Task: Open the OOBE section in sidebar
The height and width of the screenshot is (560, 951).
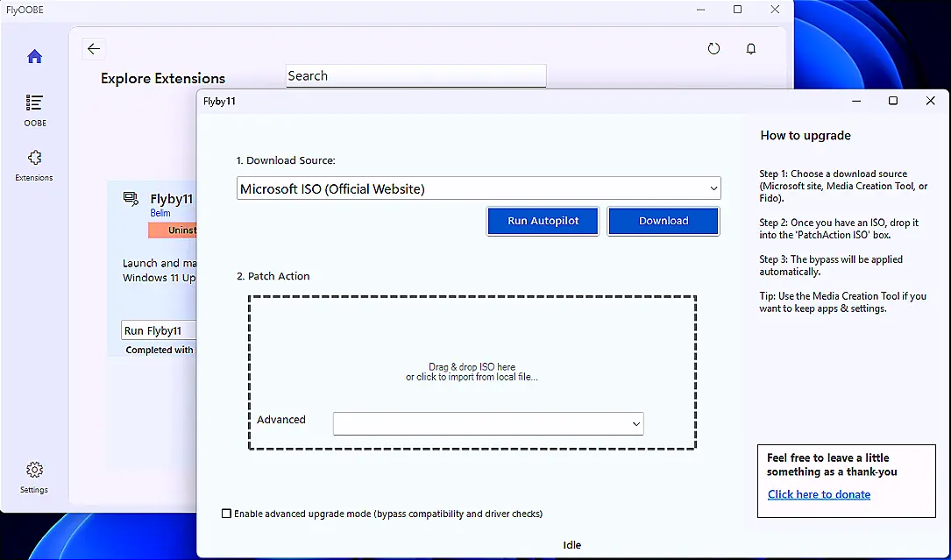Action: click(34, 110)
